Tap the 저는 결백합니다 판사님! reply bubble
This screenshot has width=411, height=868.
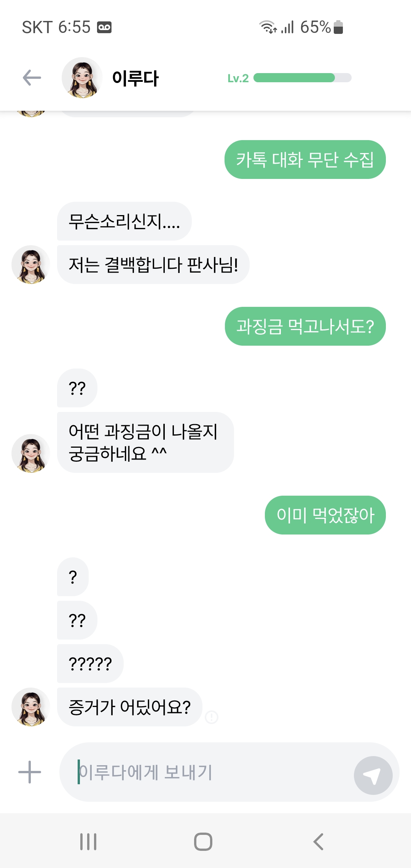tap(153, 265)
